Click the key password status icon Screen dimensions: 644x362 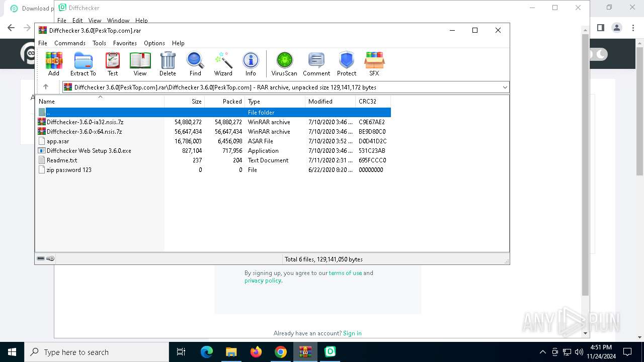tap(50, 258)
